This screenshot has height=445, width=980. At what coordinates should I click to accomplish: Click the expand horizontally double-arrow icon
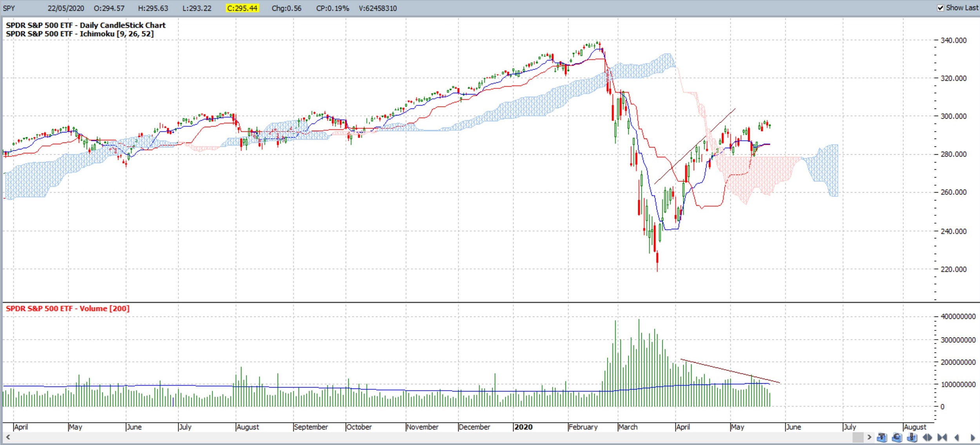tap(927, 437)
